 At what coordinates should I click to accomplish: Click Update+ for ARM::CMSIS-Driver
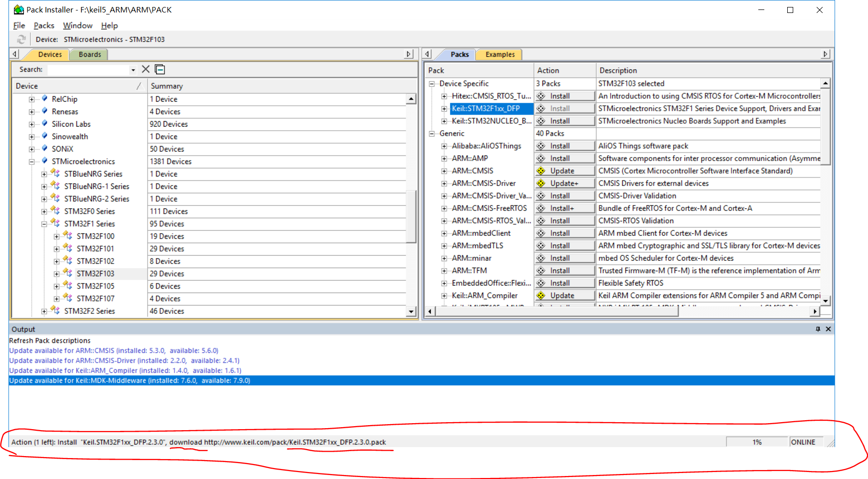(x=565, y=183)
